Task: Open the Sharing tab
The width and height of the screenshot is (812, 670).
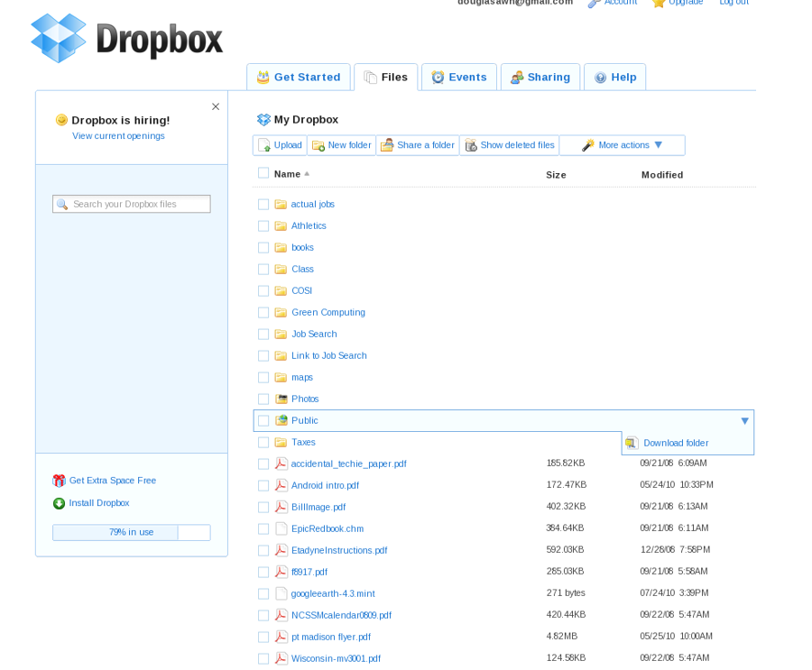Action: coord(540,78)
